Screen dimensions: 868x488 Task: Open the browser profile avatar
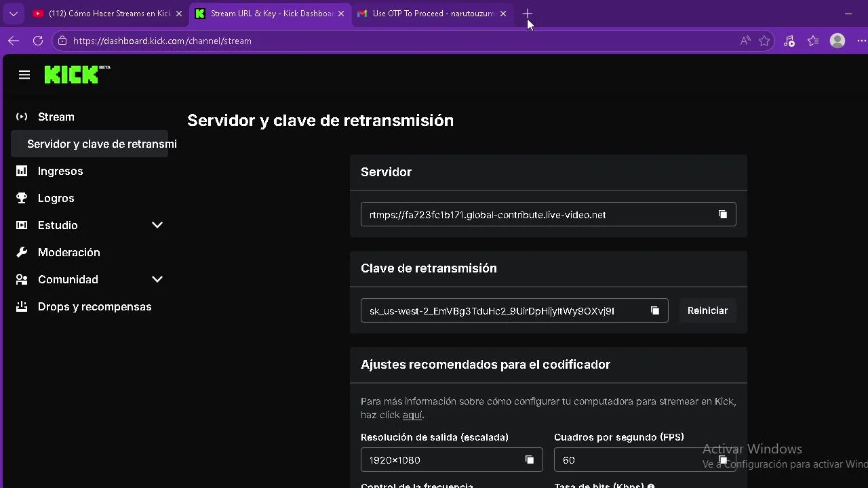(837, 41)
